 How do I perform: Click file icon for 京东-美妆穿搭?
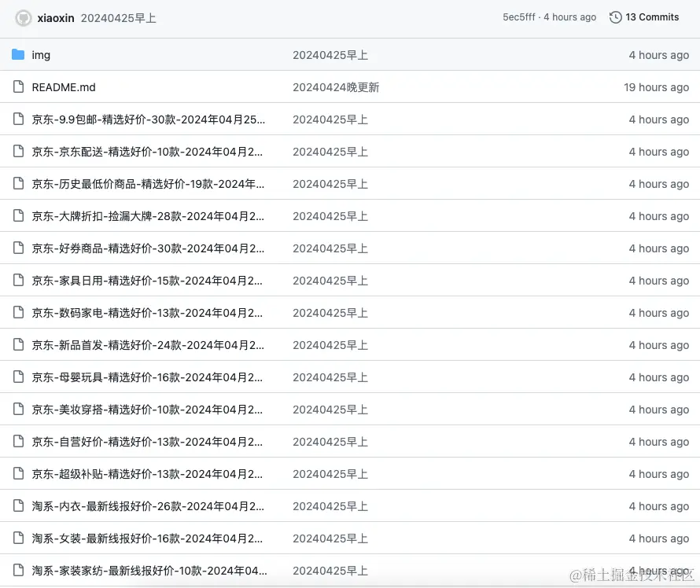coord(18,409)
